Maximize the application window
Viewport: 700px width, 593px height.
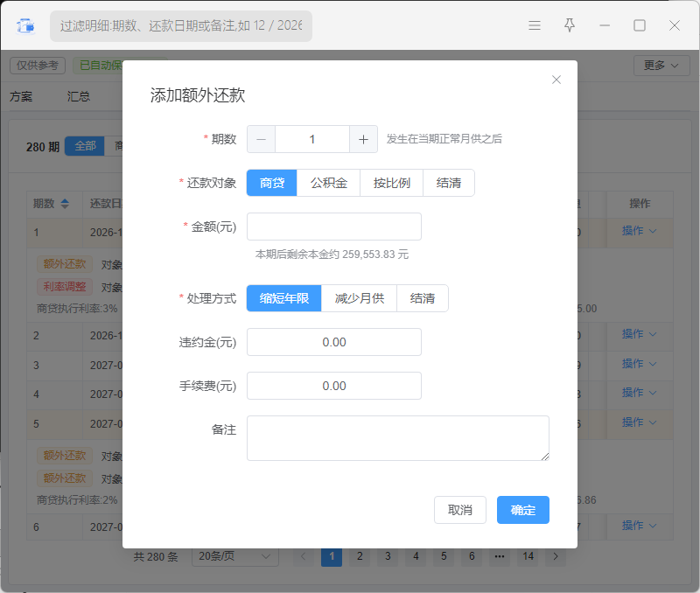pyautogui.click(x=640, y=25)
